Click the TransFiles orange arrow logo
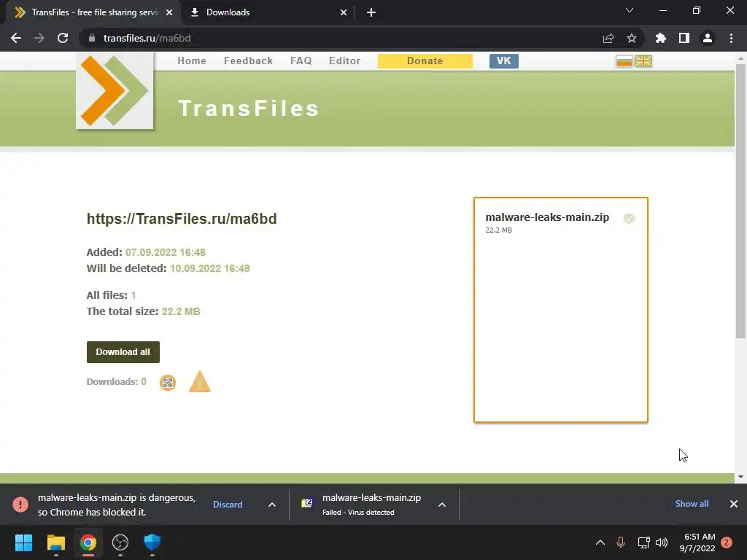 tap(115, 90)
